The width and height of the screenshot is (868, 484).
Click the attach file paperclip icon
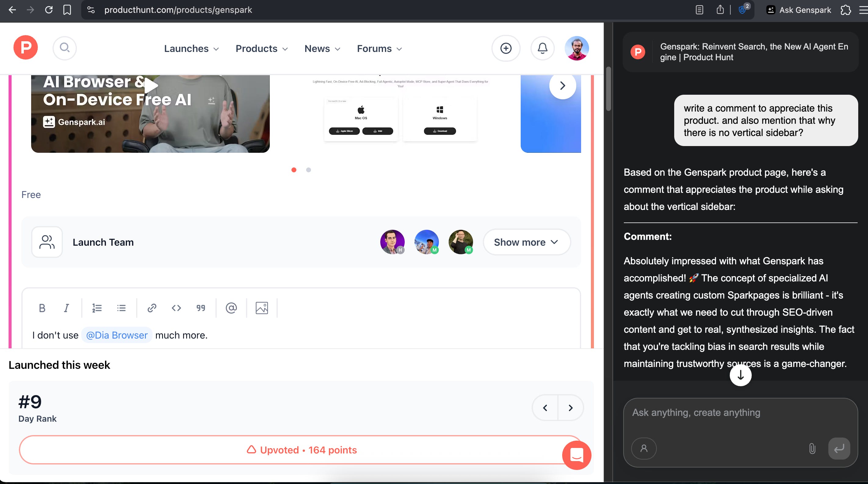click(x=812, y=448)
